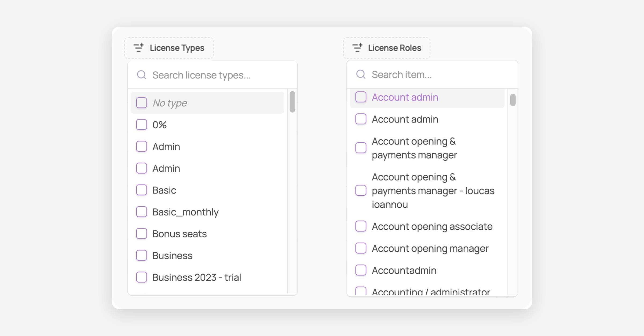Image resolution: width=644 pixels, height=336 pixels.
Task: Open the License Types filter dropdown
Action: tap(169, 48)
